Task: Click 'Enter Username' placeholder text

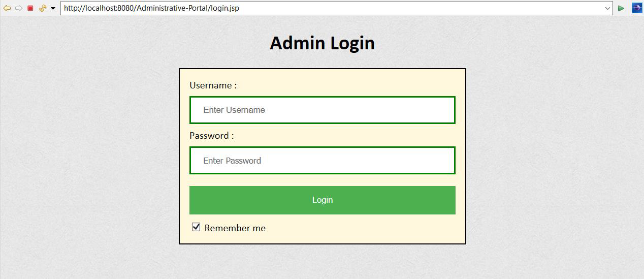Action: (x=234, y=110)
